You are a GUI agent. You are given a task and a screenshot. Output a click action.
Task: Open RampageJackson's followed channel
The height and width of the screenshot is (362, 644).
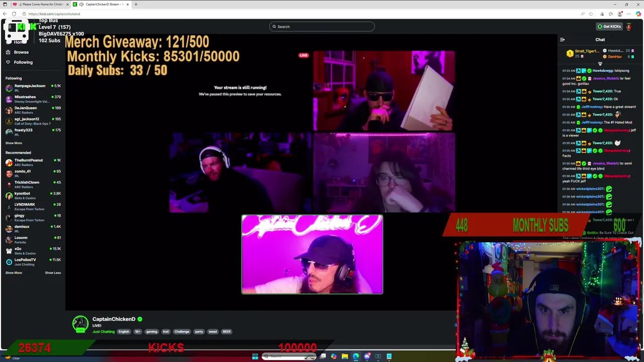tap(33, 88)
